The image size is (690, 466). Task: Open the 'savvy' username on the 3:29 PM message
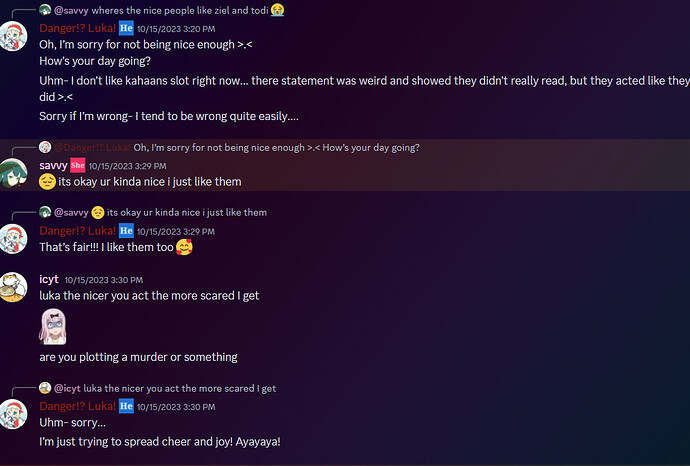tap(53, 165)
